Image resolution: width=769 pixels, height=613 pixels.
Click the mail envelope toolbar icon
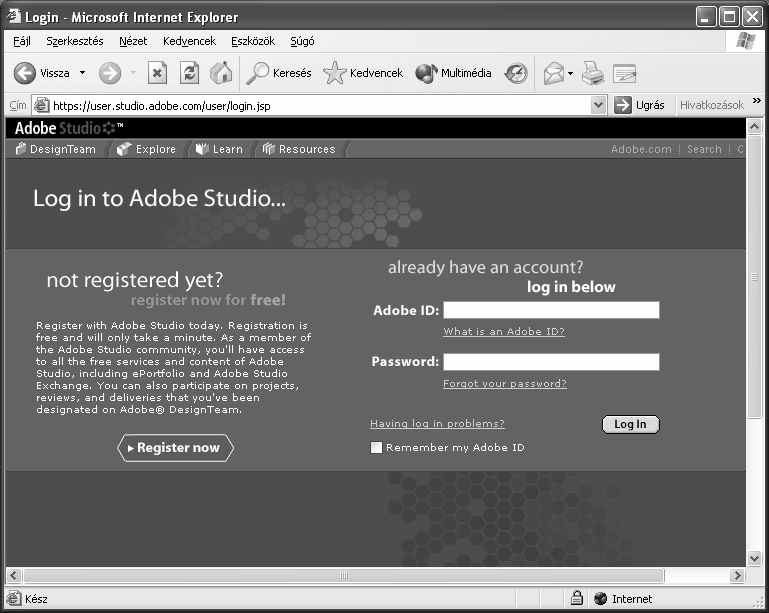point(554,74)
